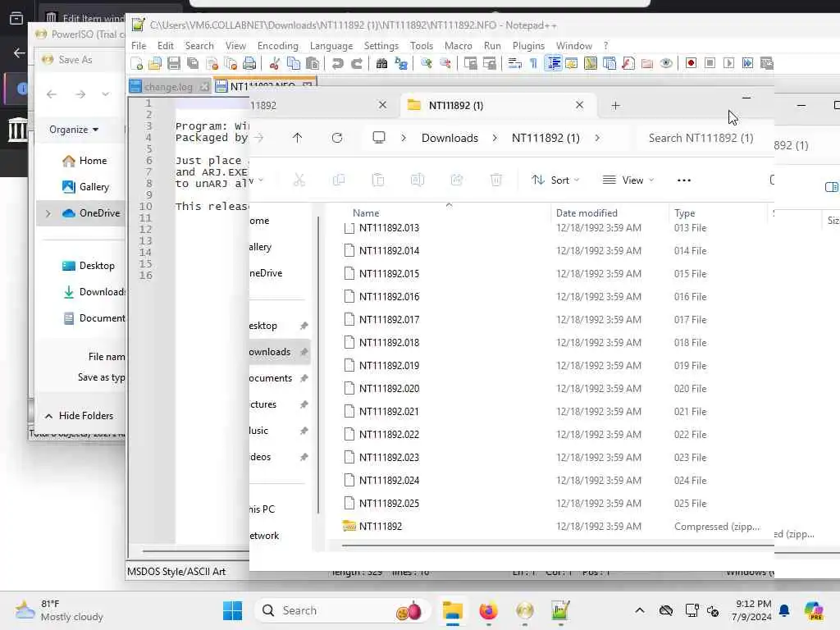Click the Open file icon in Notepad++ toolbar
Viewport: 840px width, 630px height.
pyautogui.click(x=155, y=64)
